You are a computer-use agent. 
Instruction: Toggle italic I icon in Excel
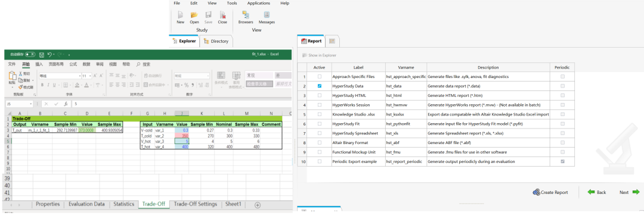(x=48, y=85)
